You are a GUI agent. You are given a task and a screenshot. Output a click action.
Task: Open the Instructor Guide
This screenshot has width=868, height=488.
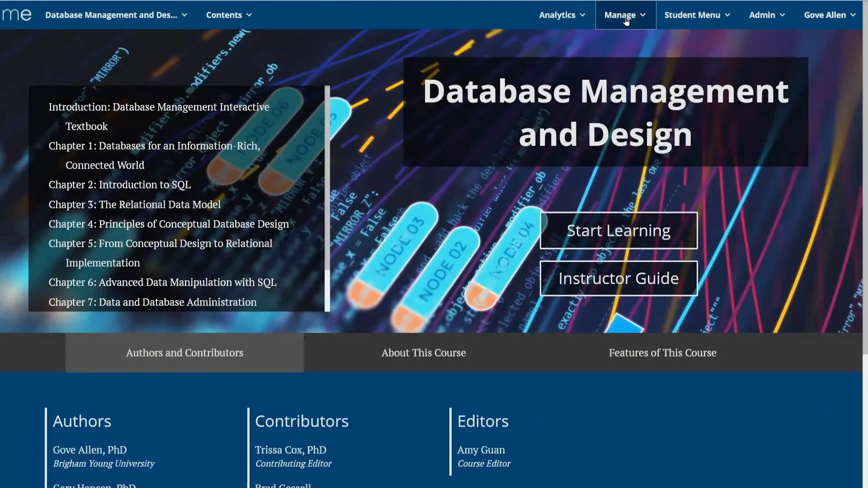618,278
